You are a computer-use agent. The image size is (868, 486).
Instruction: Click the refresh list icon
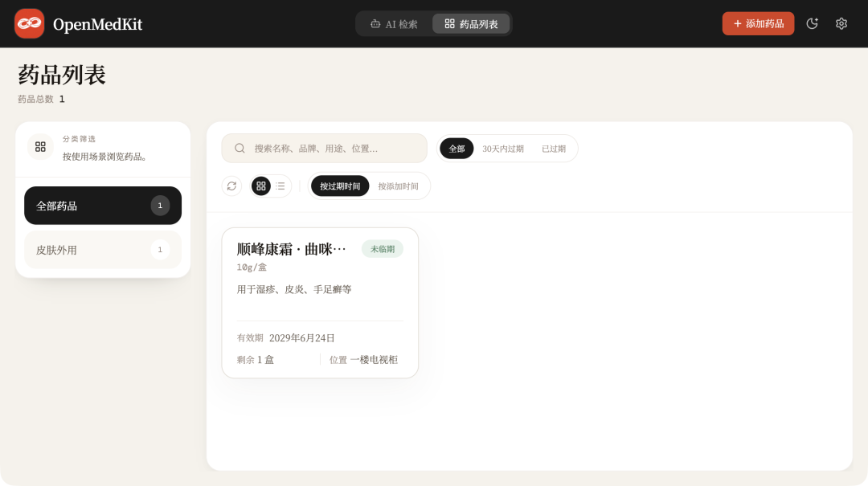(x=232, y=186)
